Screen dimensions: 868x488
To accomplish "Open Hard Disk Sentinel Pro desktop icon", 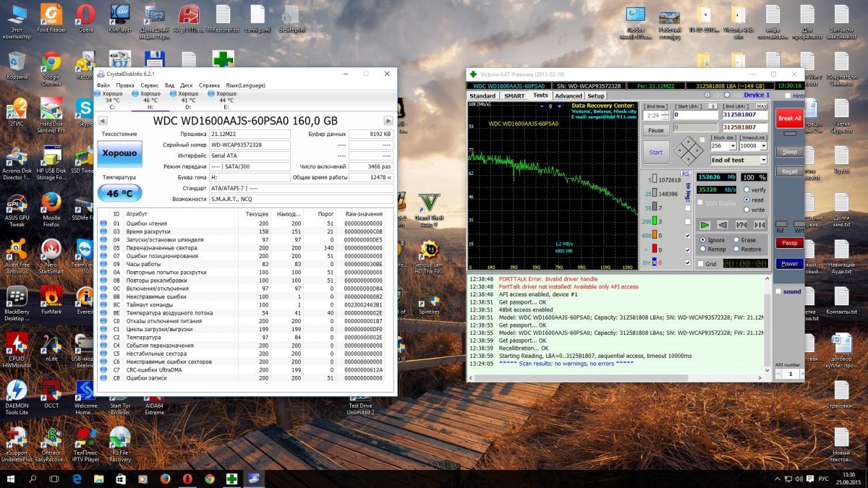I will pos(51,117).
